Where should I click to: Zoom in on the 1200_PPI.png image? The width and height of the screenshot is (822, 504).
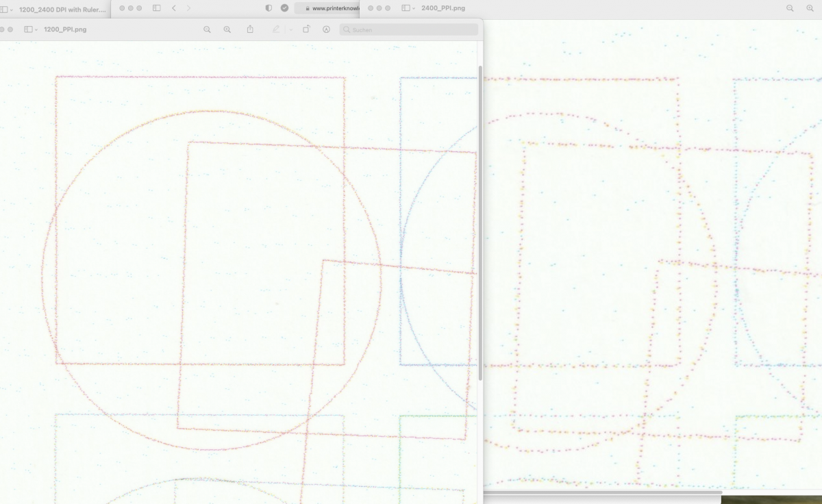[x=227, y=29]
